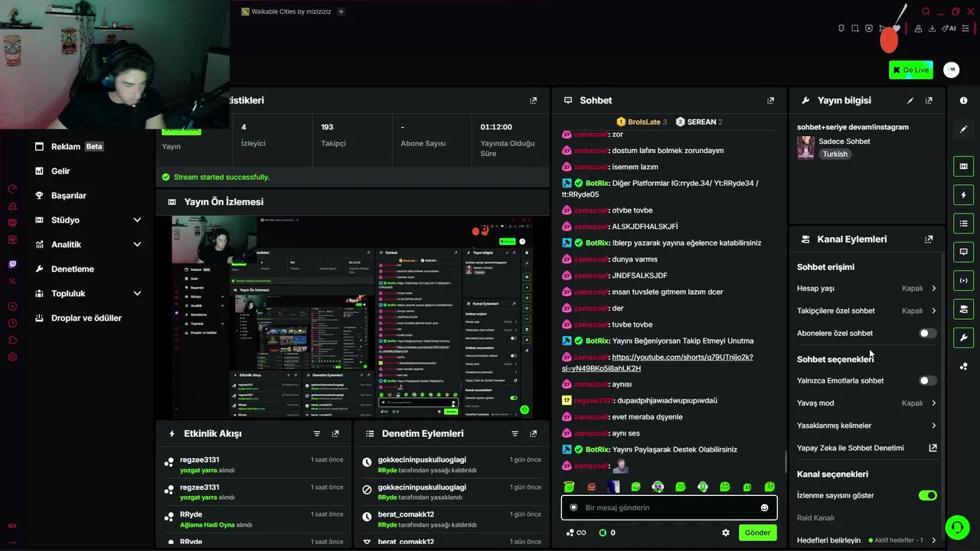Open the emoji picker in chat input

click(x=764, y=507)
